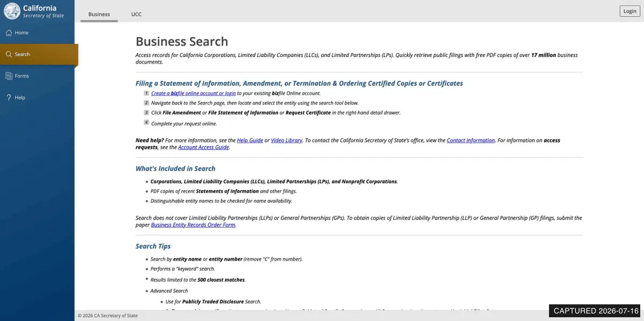Click 'Search by entity name or entity number' text
Image resolution: width=644 pixels, height=321 pixels.
[226, 259]
